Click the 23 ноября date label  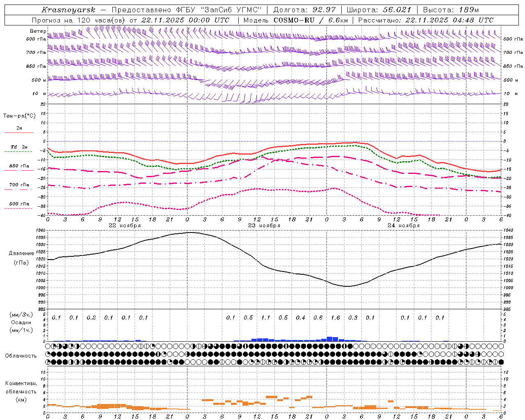click(x=264, y=225)
